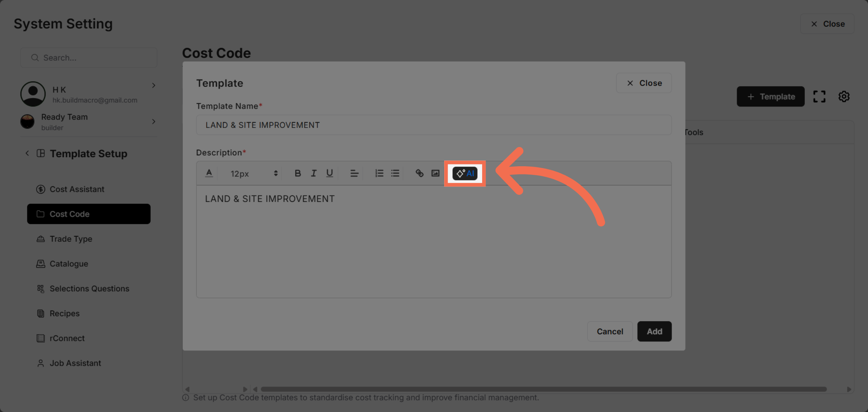
Task: Click the Add button
Action: tap(654, 331)
